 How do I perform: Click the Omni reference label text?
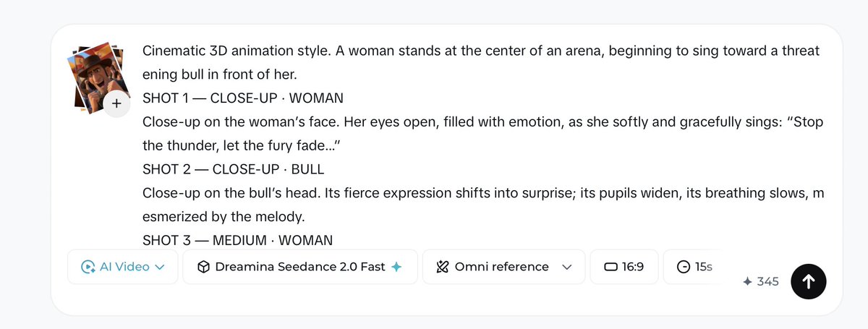[502, 267]
